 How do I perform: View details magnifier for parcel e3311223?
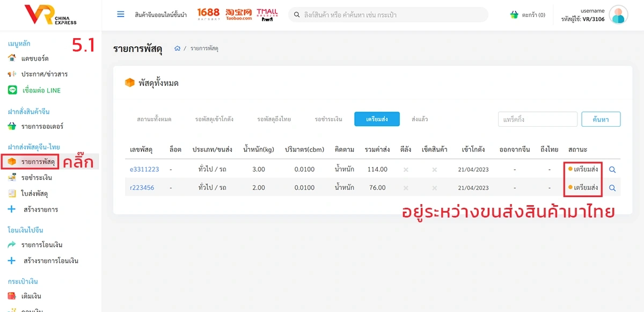click(x=612, y=170)
